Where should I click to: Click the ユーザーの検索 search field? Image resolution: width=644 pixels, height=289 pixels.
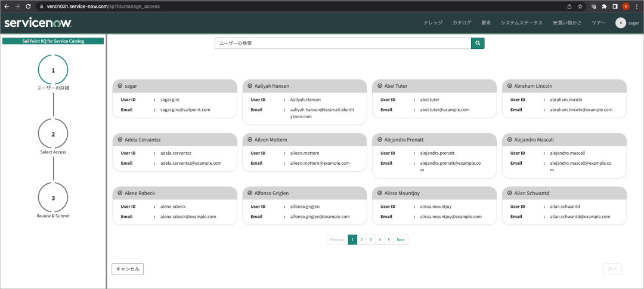(343, 43)
